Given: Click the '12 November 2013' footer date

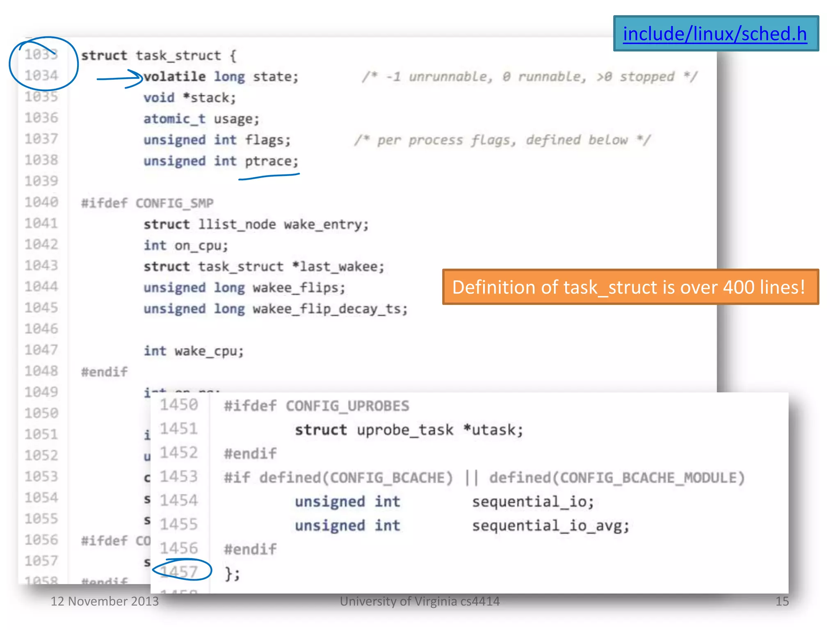Looking at the screenshot, I should click(105, 601).
